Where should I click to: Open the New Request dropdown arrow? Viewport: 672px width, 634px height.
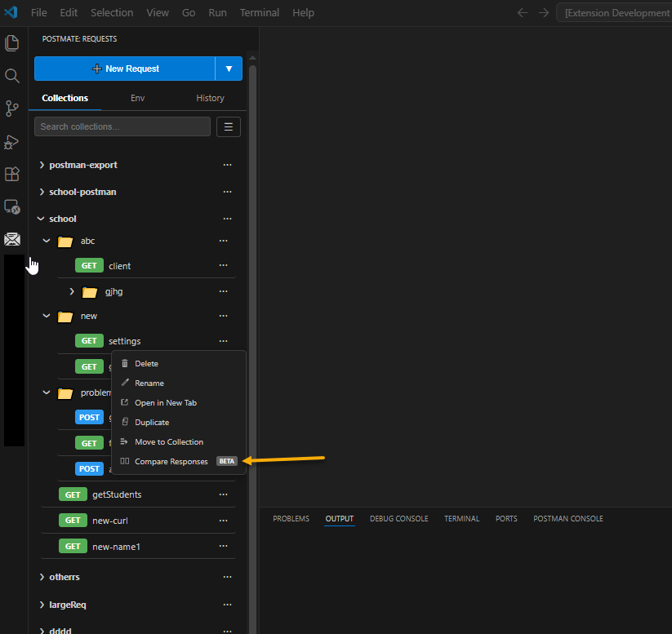coord(229,69)
